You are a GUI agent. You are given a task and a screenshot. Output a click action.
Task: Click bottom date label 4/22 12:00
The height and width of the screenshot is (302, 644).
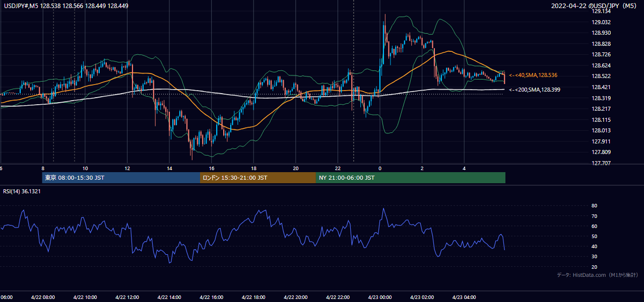(x=127, y=297)
